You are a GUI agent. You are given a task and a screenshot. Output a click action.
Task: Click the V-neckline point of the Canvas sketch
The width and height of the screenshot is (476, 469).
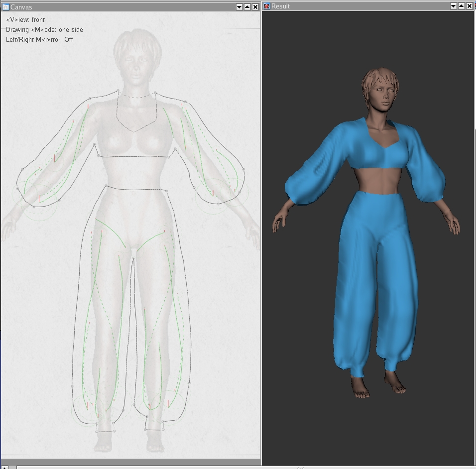point(133,132)
